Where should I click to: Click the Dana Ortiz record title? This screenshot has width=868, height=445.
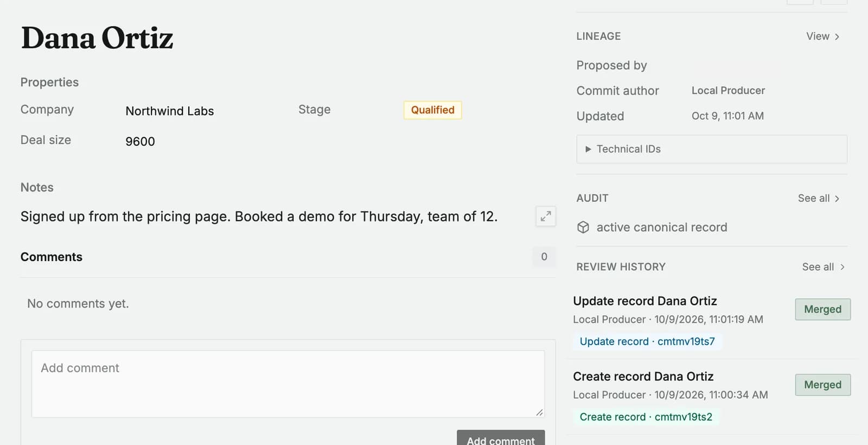click(x=97, y=39)
